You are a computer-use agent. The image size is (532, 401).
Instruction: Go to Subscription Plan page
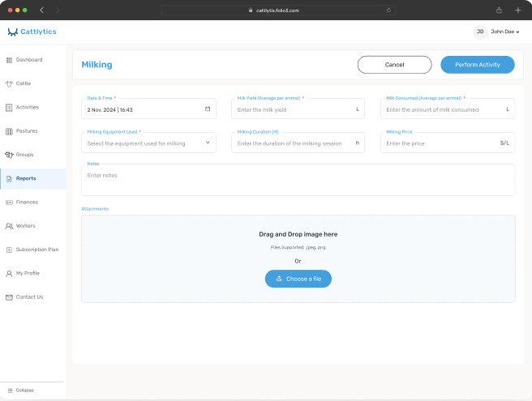click(36, 250)
